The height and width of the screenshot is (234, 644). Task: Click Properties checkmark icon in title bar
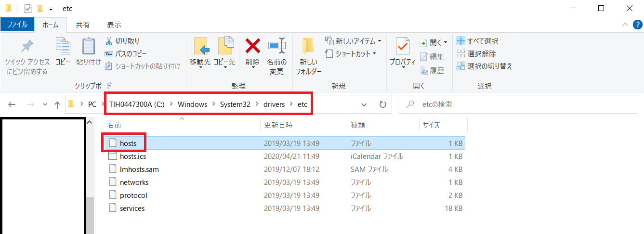(27, 8)
